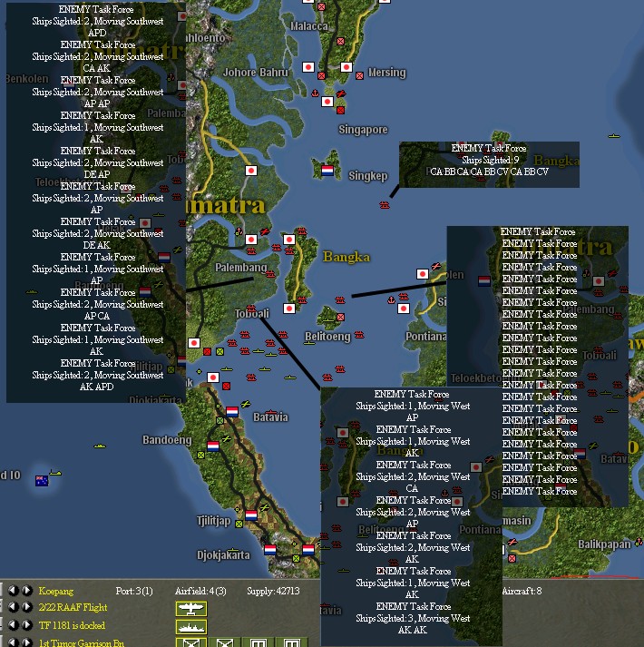This screenshot has width=644, height=647.
Task: Click the Djokjakarta label on Java
Action: pos(223,555)
